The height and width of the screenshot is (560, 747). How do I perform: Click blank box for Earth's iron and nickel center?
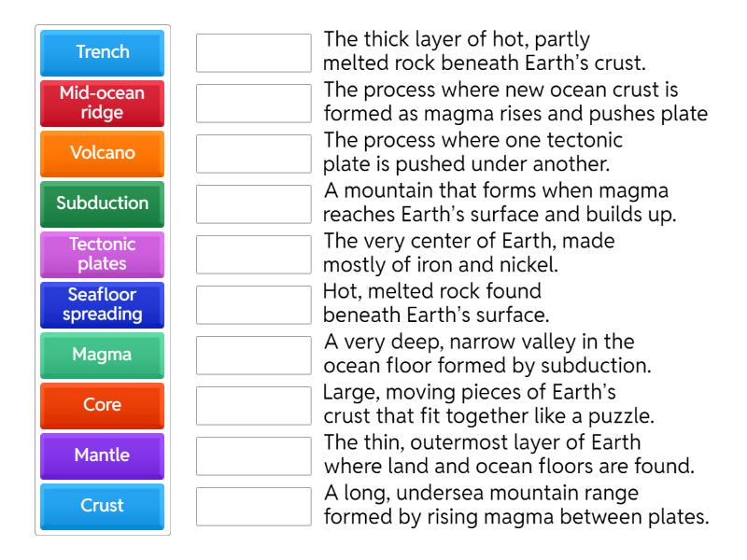tap(253, 255)
